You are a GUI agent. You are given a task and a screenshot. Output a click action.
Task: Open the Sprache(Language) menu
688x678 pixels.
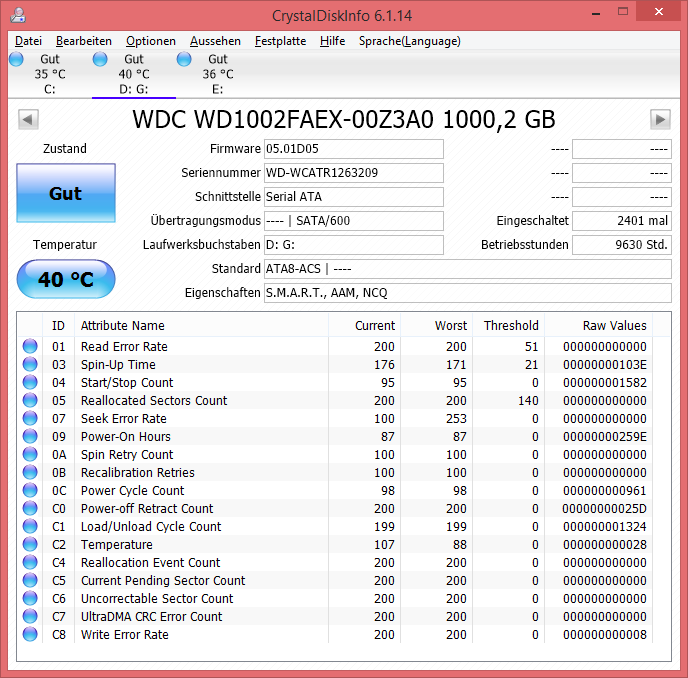(410, 41)
